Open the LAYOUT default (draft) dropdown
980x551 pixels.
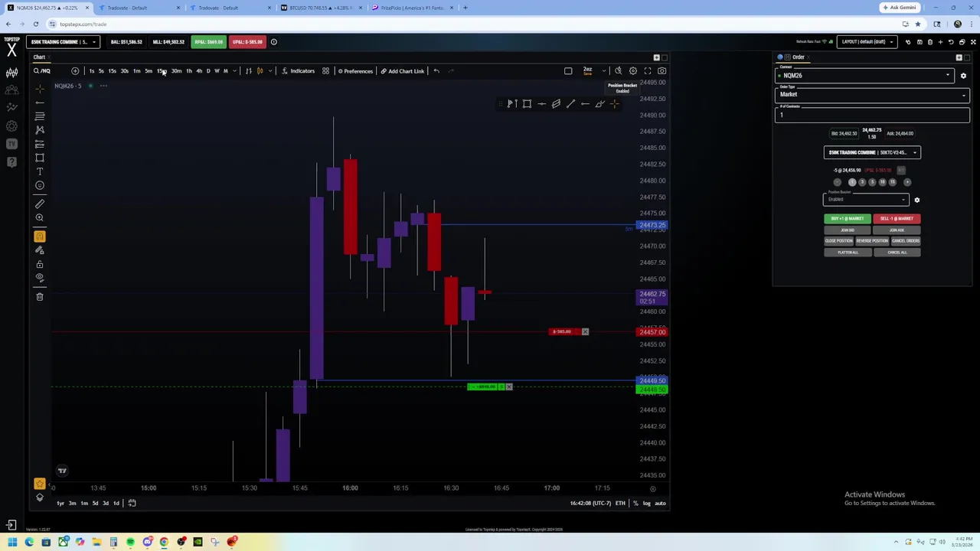click(x=867, y=42)
